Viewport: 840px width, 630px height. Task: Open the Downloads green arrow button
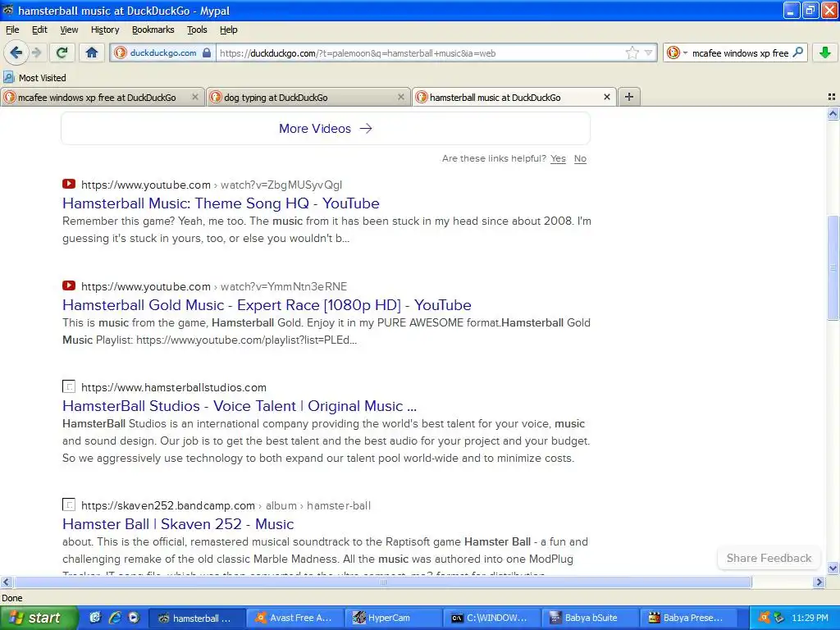[x=825, y=52]
